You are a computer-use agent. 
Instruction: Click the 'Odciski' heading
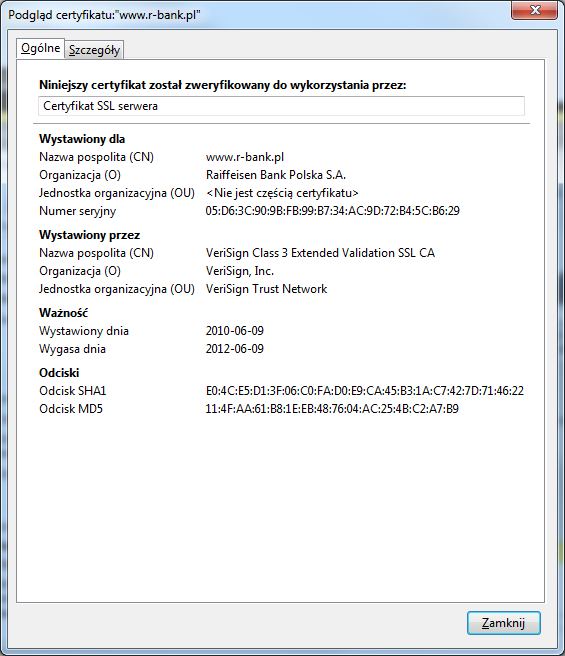click(59, 372)
